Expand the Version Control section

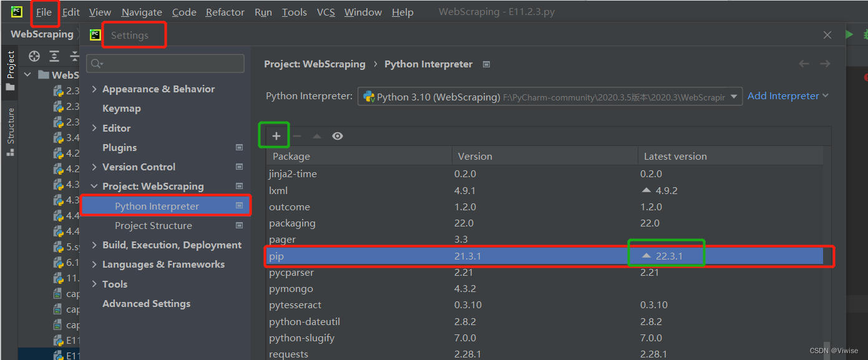pos(94,167)
